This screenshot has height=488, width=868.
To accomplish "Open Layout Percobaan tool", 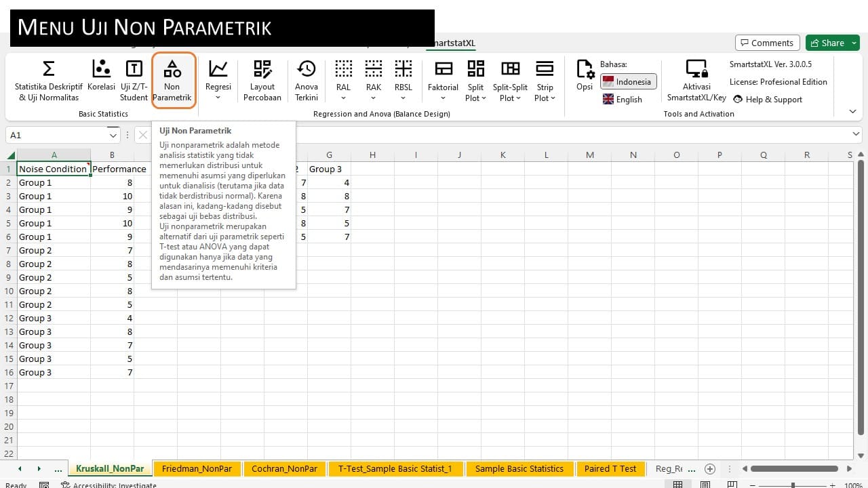I will click(x=262, y=80).
